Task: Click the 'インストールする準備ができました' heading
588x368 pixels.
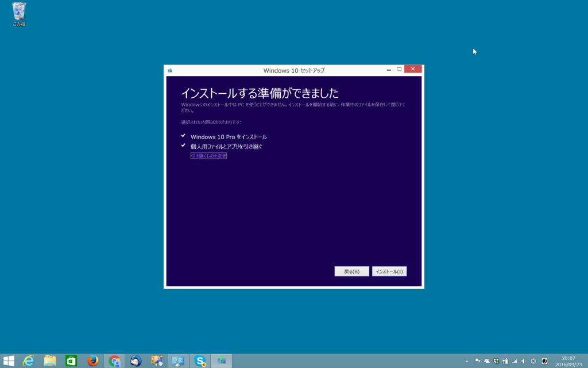Action: click(260, 93)
